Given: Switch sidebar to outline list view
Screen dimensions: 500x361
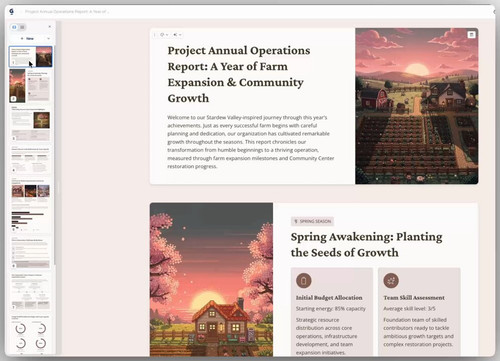Looking at the screenshot, I should (x=22, y=27).
